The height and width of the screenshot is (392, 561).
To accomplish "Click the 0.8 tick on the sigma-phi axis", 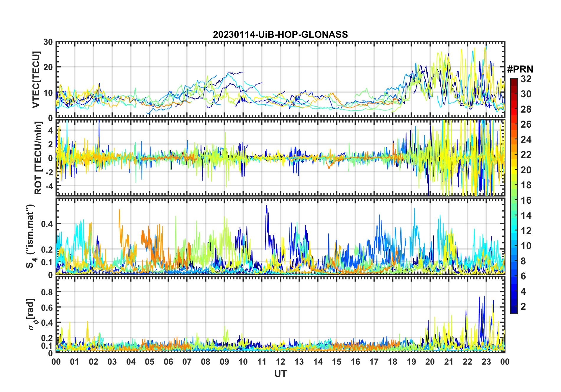I will click(47, 292).
